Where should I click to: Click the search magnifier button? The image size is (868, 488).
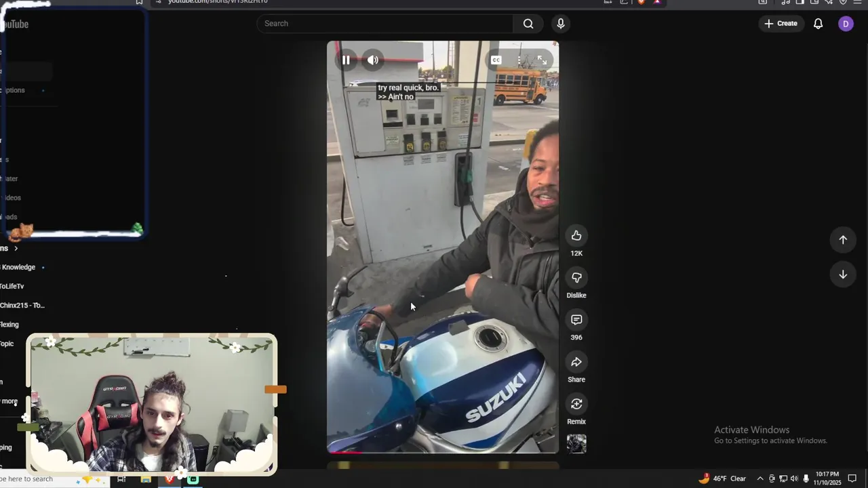[528, 24]
